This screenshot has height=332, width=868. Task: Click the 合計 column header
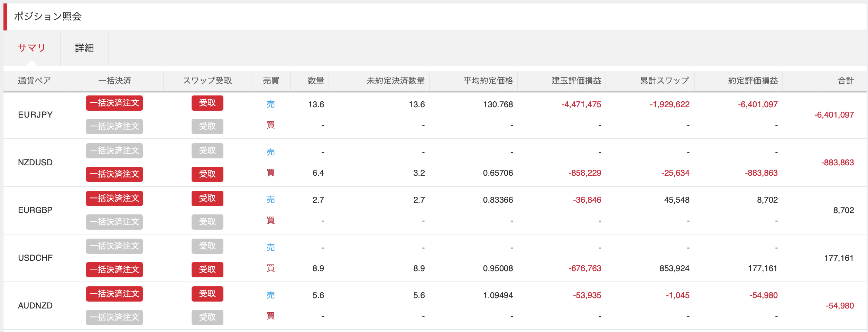846,81
